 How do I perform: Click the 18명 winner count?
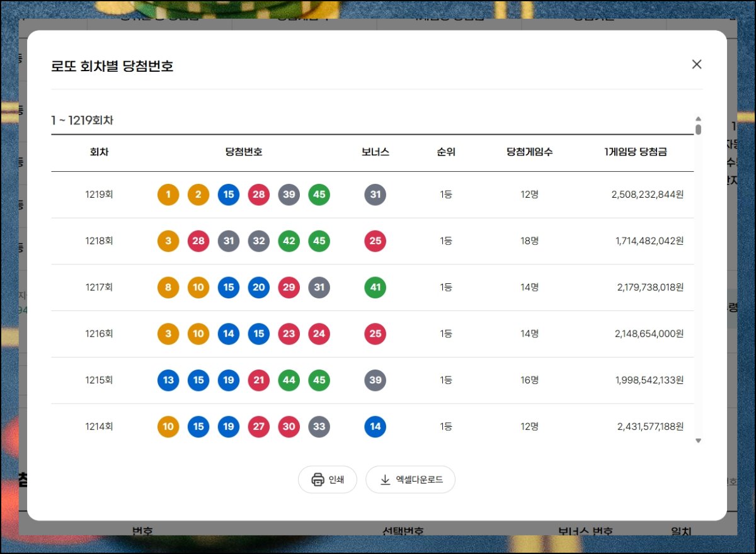tap(530, 241)
